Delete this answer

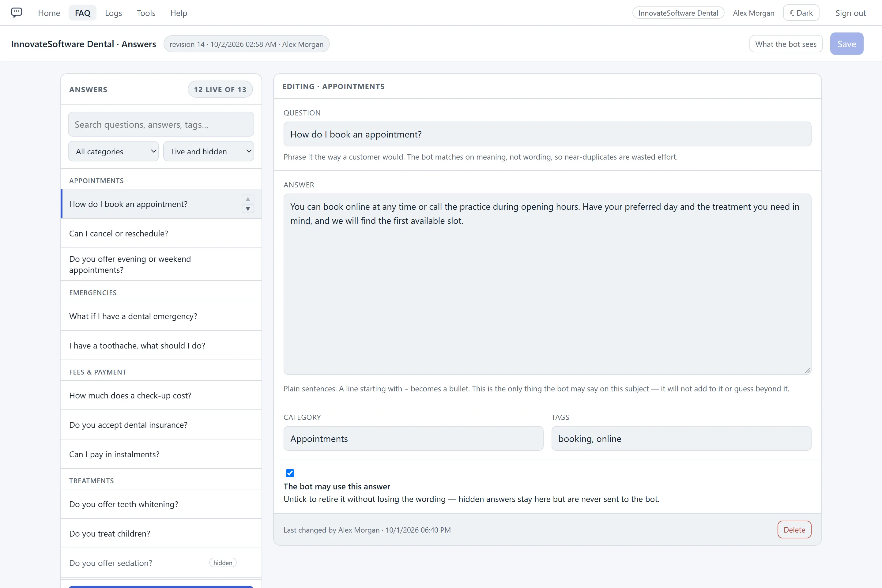tap(794, 530)
